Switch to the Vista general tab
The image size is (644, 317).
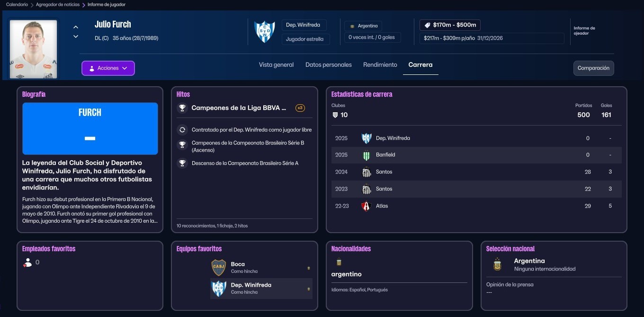click(276, 65)
